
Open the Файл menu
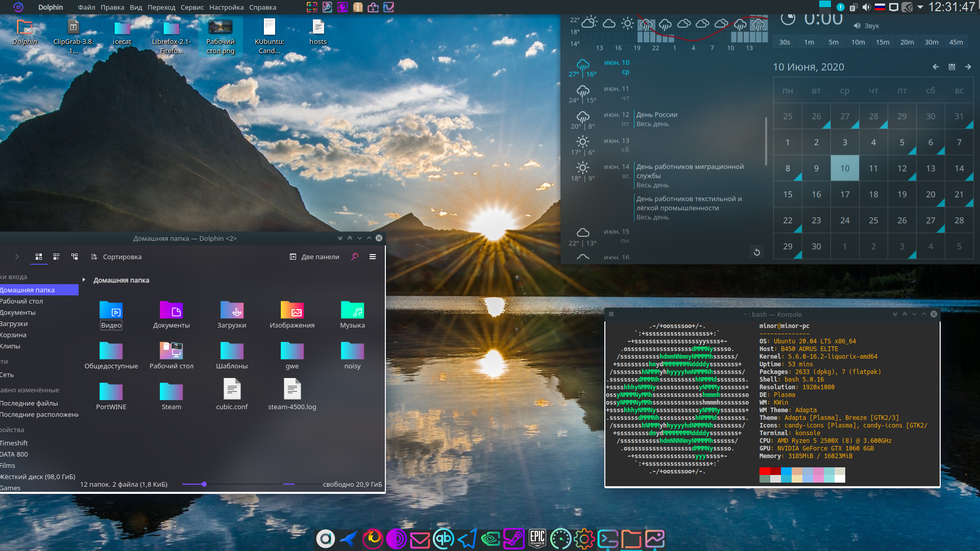click(x=87, y=7)
